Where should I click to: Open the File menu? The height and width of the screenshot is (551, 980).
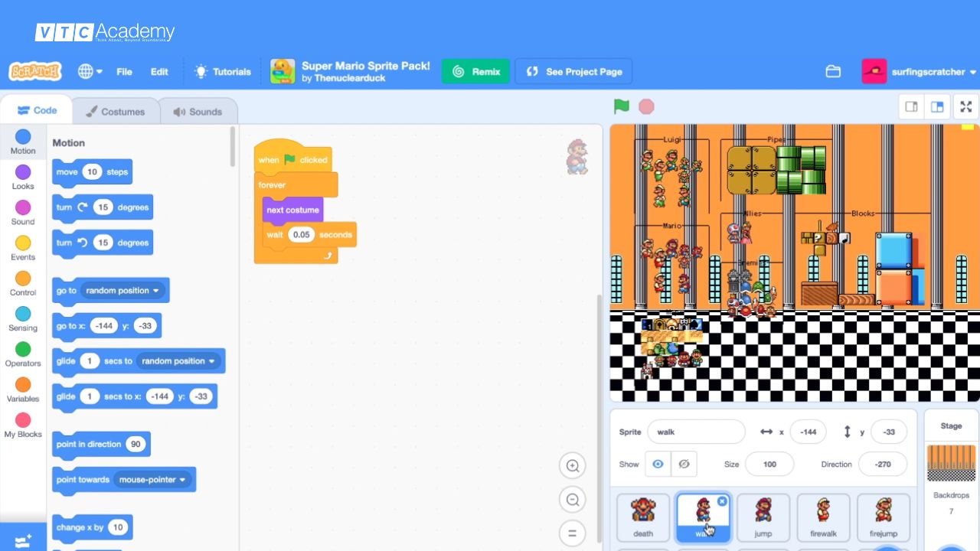coord(124,72)
